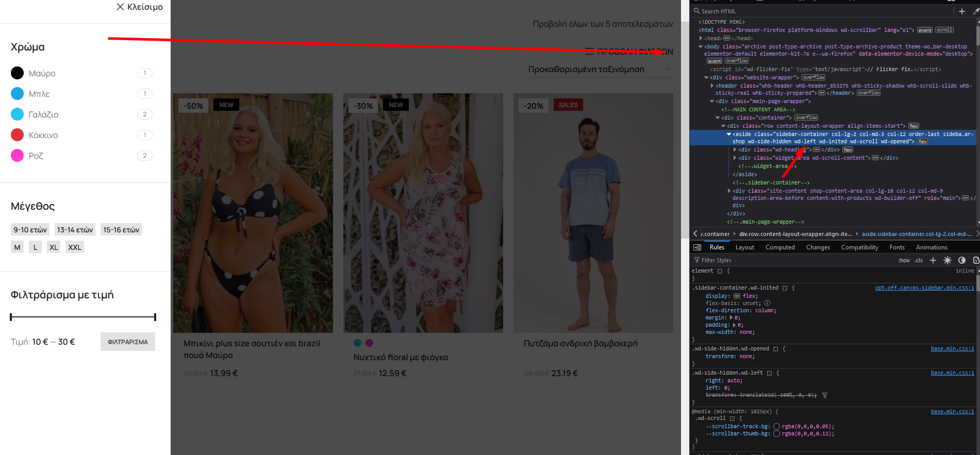Highlight elements matching .wd-side-hidden.wd-left selector
Screen dimensions: 980x455
769,373
